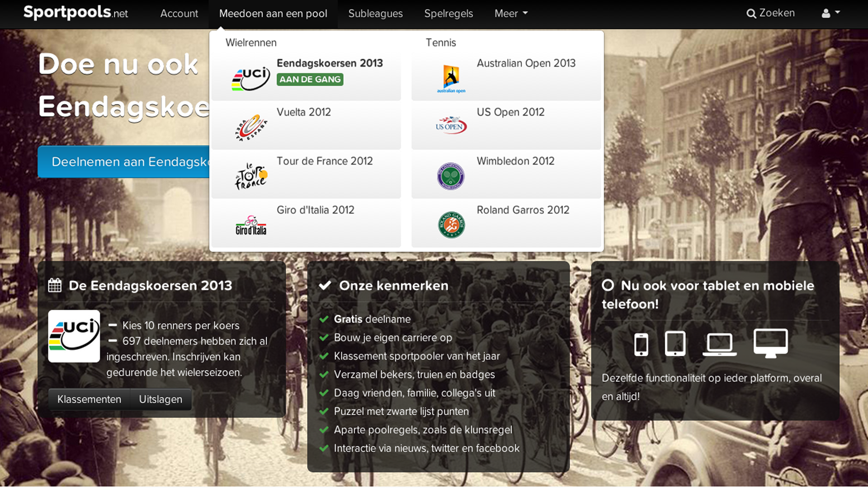Click the UCI logo in Eendagskoersen menu item
The height and width of the screenshot is (488, 868).
point(250,79)
